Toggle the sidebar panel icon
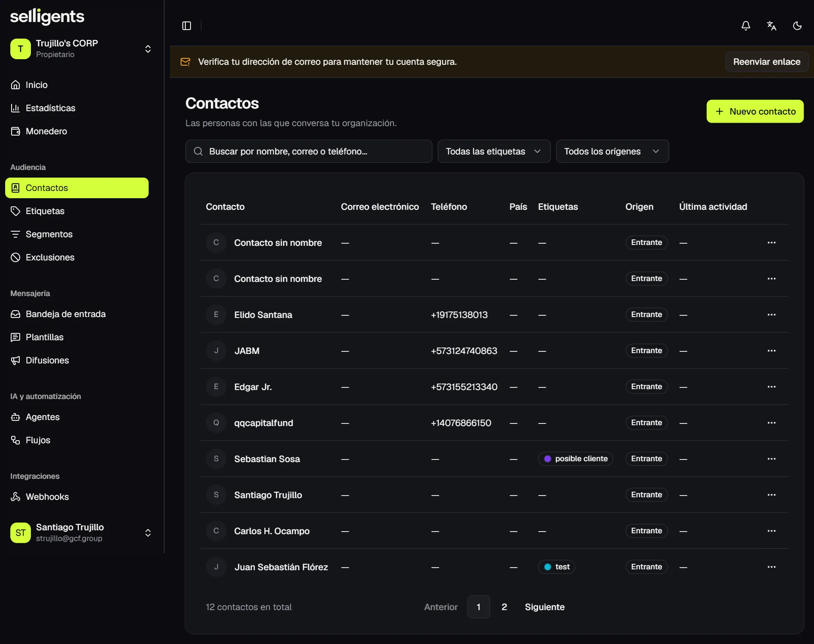814x644 pixels. point(187,26)
